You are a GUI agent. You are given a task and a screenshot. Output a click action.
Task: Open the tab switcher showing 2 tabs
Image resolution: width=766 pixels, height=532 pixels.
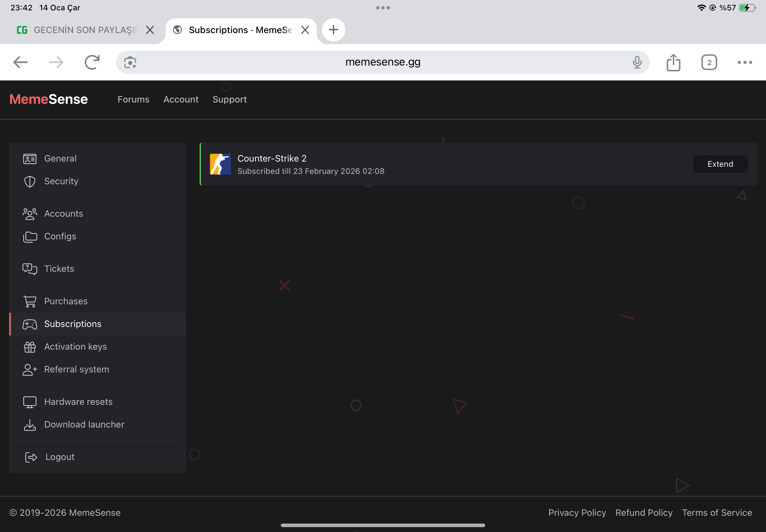coord(709,62)
